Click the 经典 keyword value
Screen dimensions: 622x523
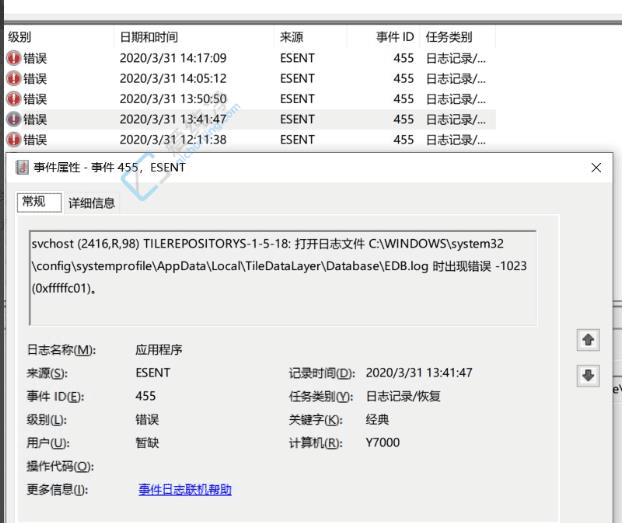[x=377, y=420]
